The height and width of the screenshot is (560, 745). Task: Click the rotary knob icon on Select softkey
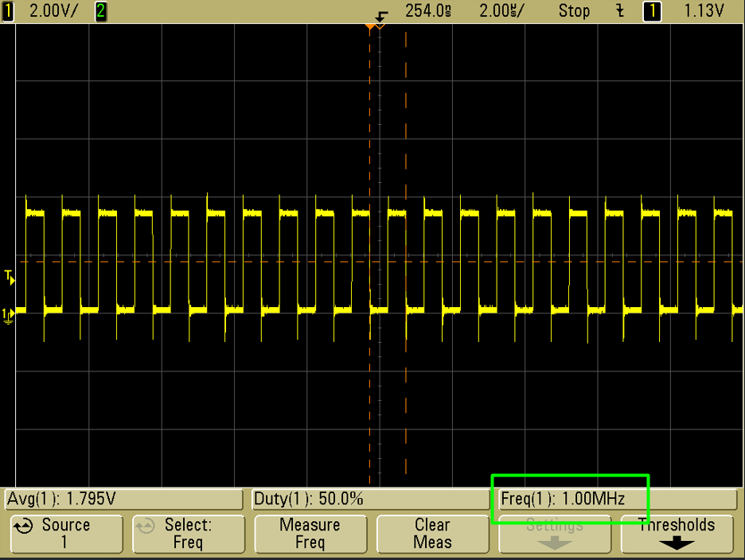coord(146,527)
